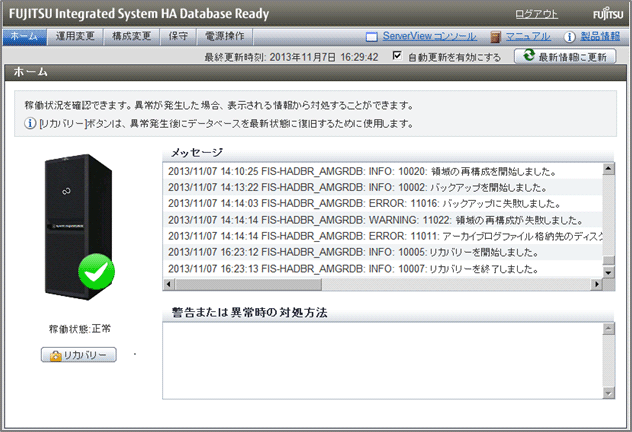Viewport: 632px width, 432px height.
Task: Click the green refresh arrows icon
Action: 529,55
